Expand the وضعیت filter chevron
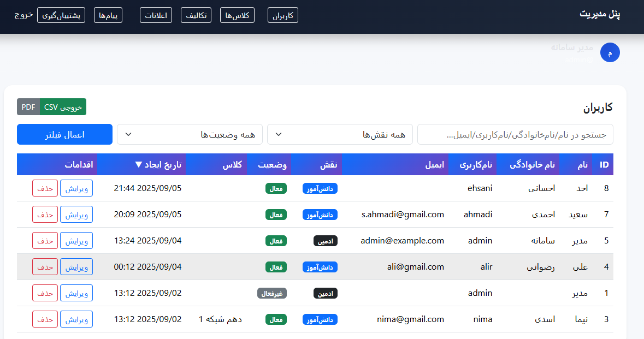Viewport: 644px width, 339px height. click(x=128, y=134)
